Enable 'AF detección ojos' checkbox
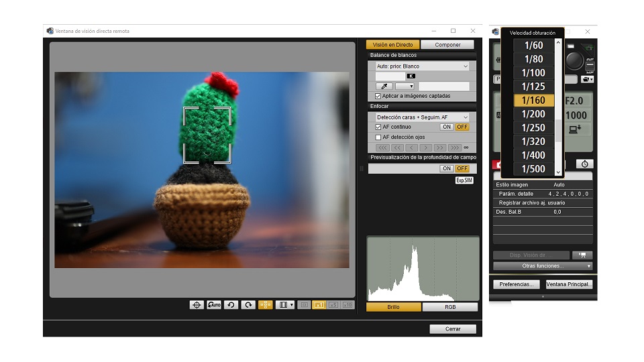Viewport: 644px width, 362px height. click(x=378, y=137)
